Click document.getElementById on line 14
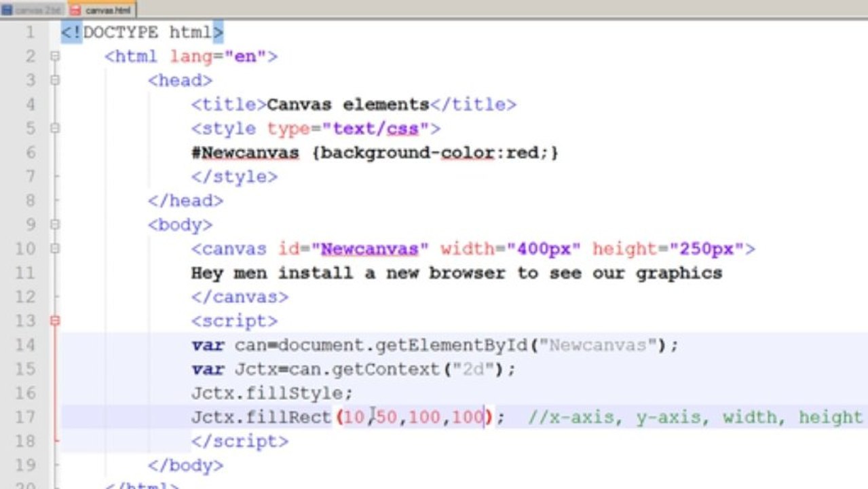The image size is (868, 489). click(402, 345)
